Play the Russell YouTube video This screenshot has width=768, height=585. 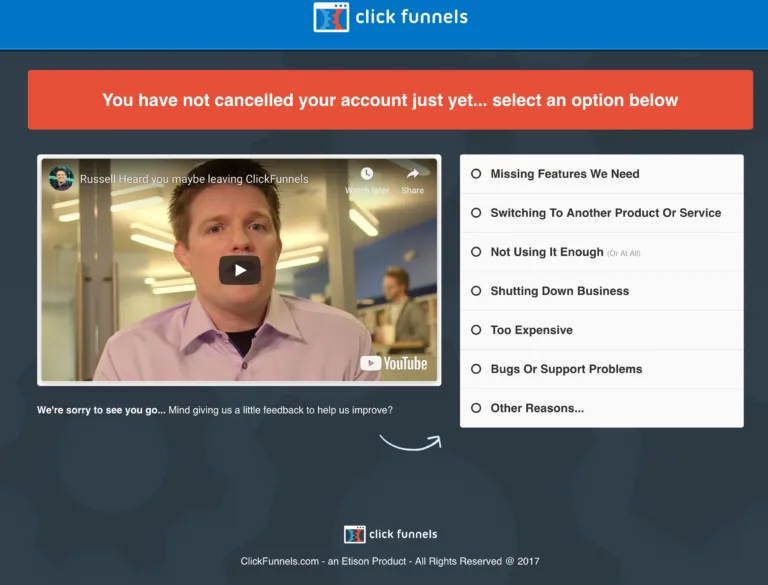(240, 270)
